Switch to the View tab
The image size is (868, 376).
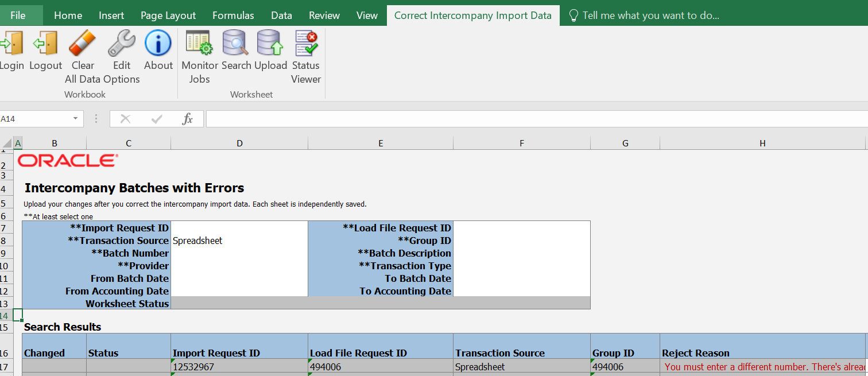pyautogui.click(x=367, y=15)
